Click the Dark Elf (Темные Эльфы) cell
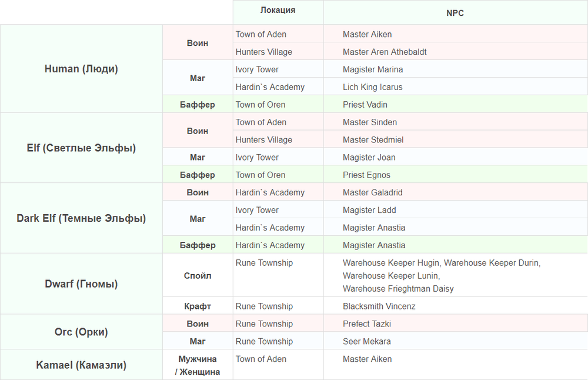Image resolution: width=588 pixels, height=380 pixels. tap(81, 218)
